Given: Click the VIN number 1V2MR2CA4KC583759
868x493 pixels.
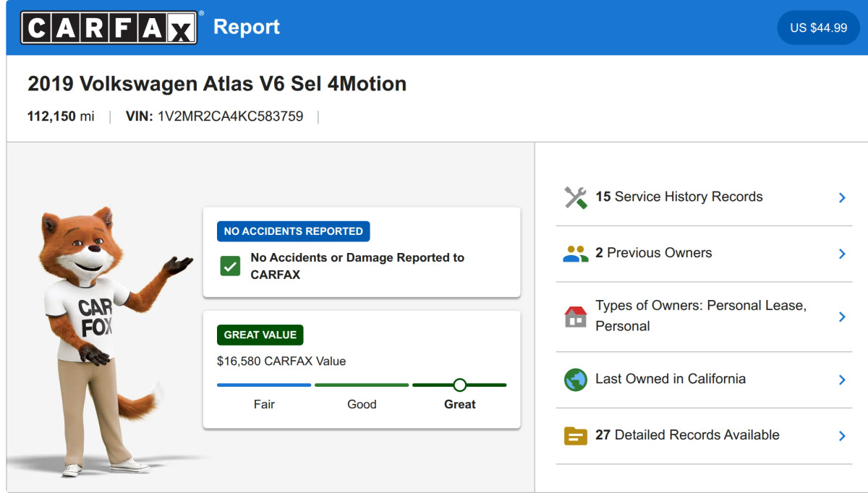Looking at the screenshot, I should point(231,116).
